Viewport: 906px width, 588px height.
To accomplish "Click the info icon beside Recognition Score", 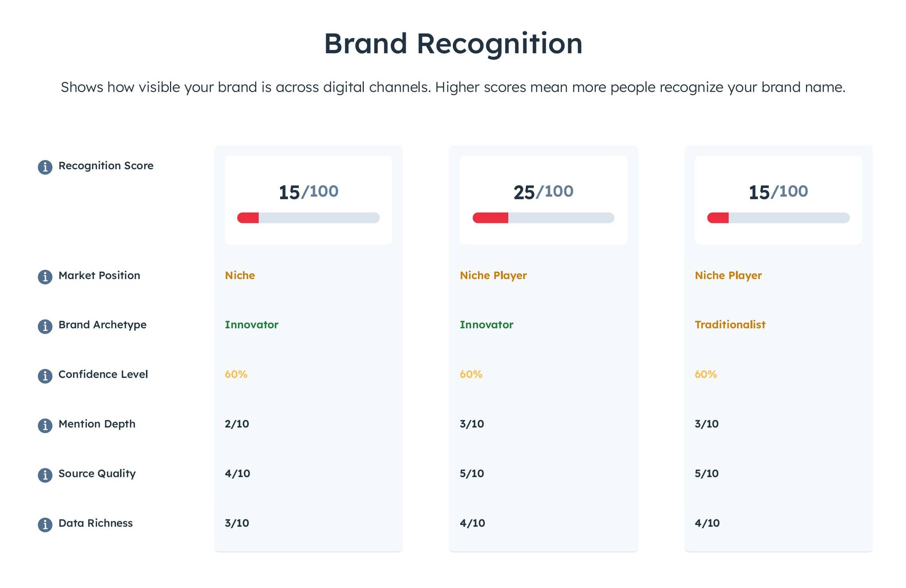I will [x=45, y=167].
